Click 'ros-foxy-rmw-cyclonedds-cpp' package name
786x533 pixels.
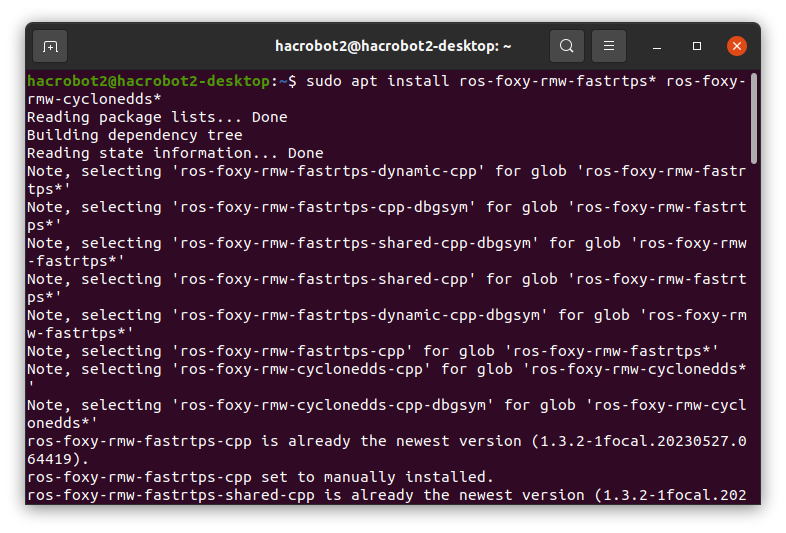[x=301, y=369]
